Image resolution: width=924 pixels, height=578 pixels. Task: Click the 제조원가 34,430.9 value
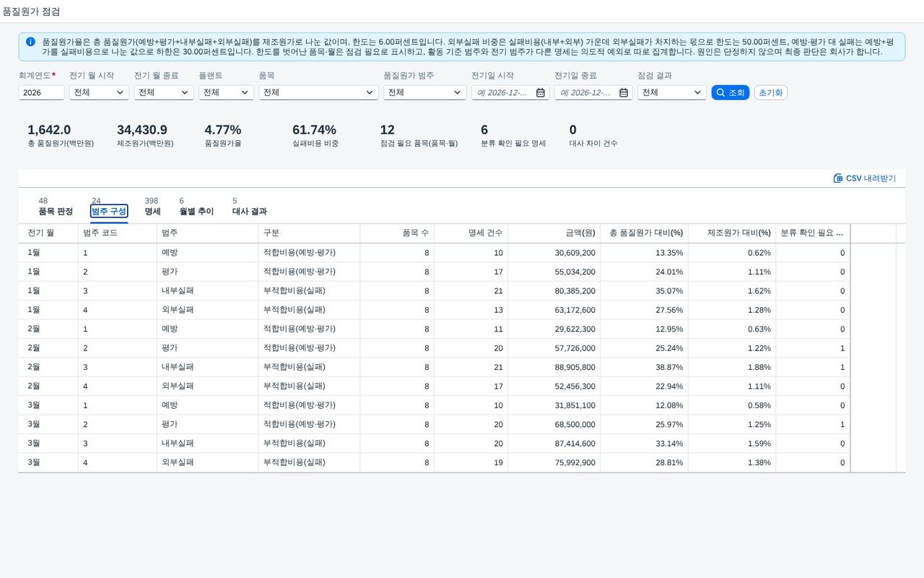tap(142, 130)
